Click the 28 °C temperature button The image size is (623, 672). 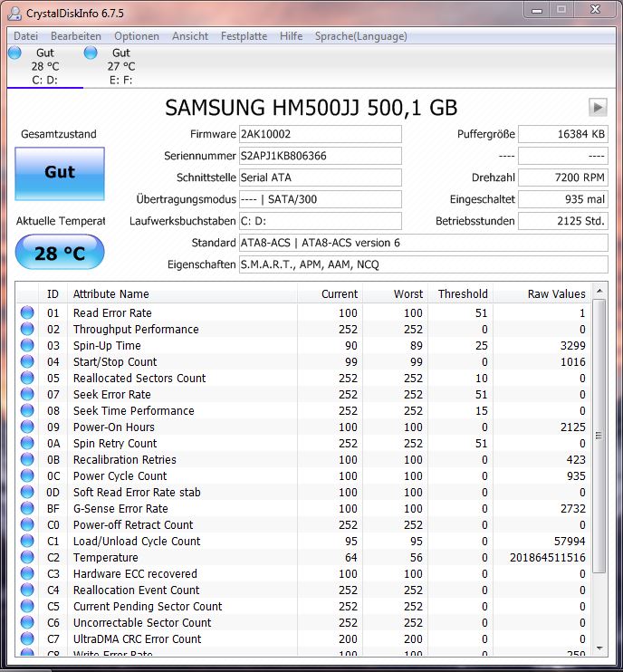60,252
